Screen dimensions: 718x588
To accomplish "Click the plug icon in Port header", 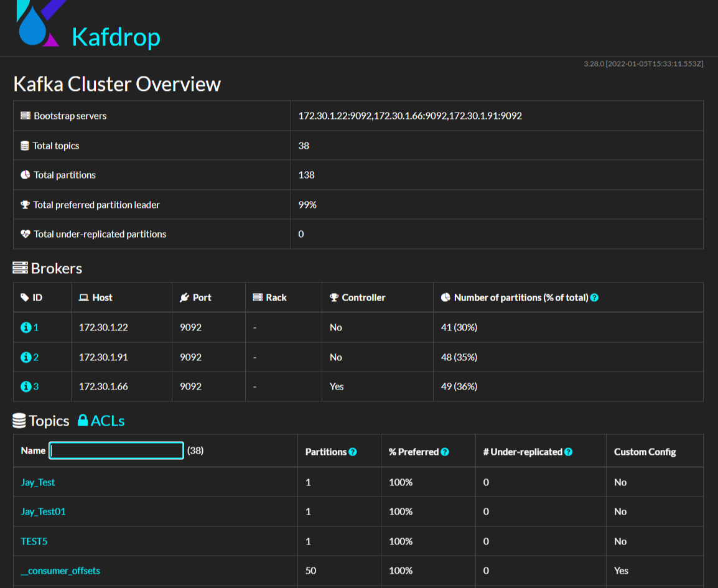I will [184, 297].
